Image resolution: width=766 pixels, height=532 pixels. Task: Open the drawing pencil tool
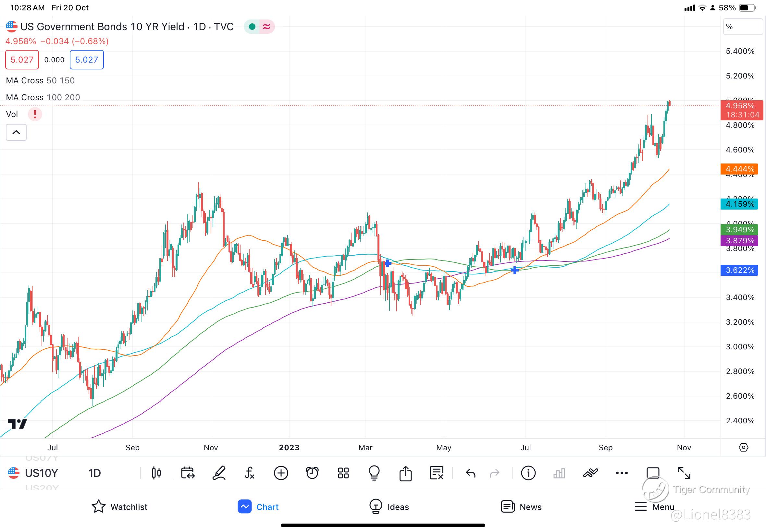point(219,473)
